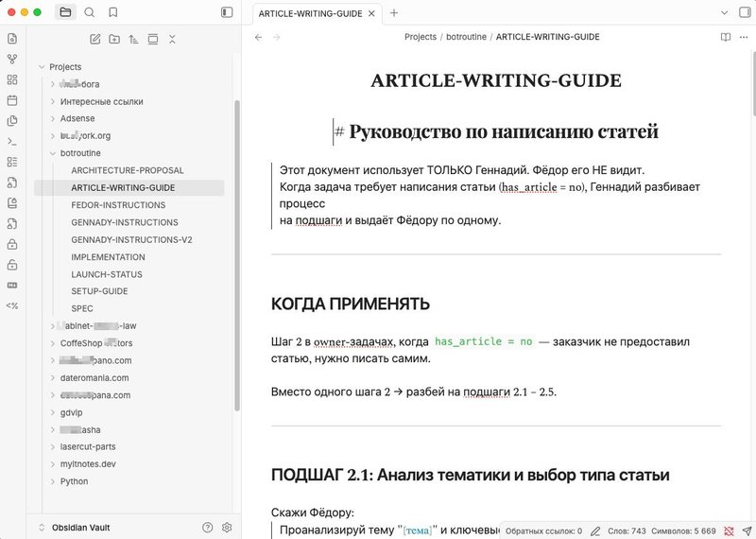Expand the lasercut-parts folder
Image resolution: width=756 pixels, height=539 pixels.
pyautogui.click(x=53, y=447)
